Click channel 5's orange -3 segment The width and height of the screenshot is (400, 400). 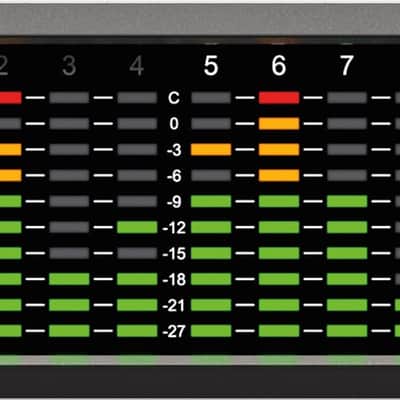click(211, 150)
